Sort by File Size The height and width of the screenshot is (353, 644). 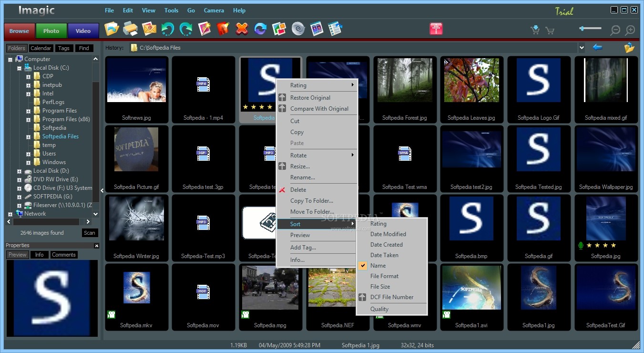point(391,287)
